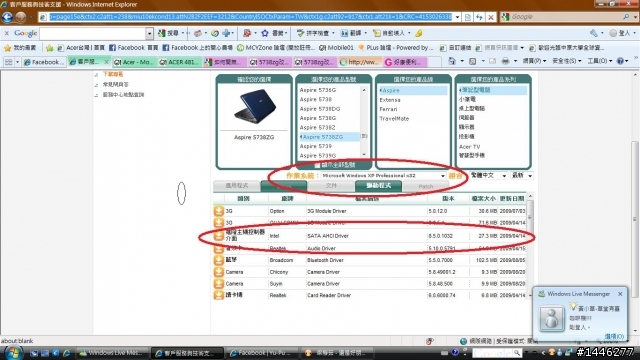Open the operating system dropdown
Viewport: 640px width, 360px height.
pyautogui.click(x=384, y=176)
